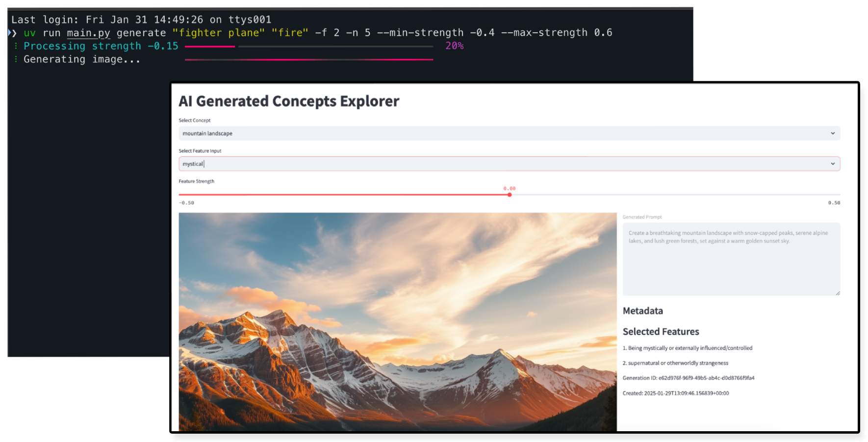Click the underlined main.py link in terminal
Screen dimensions: 868x442
(88, 32)
